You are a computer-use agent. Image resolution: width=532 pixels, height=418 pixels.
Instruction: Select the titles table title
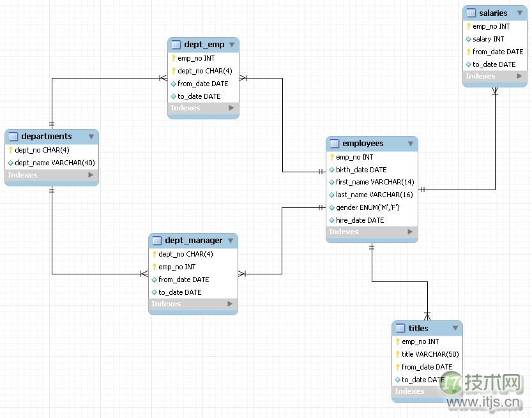(418, 328)
